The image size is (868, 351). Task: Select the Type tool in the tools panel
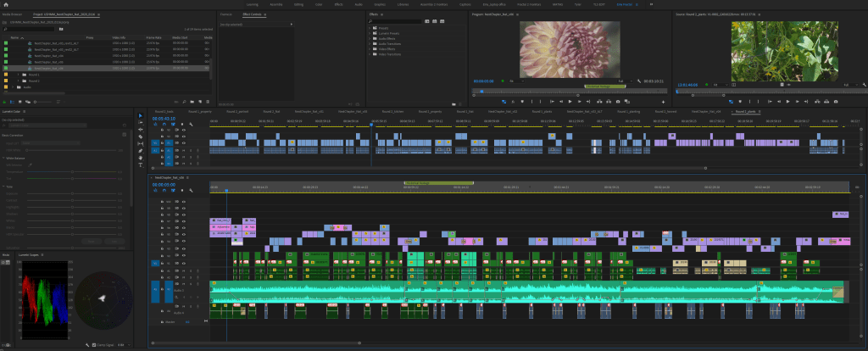coord(141,164)
